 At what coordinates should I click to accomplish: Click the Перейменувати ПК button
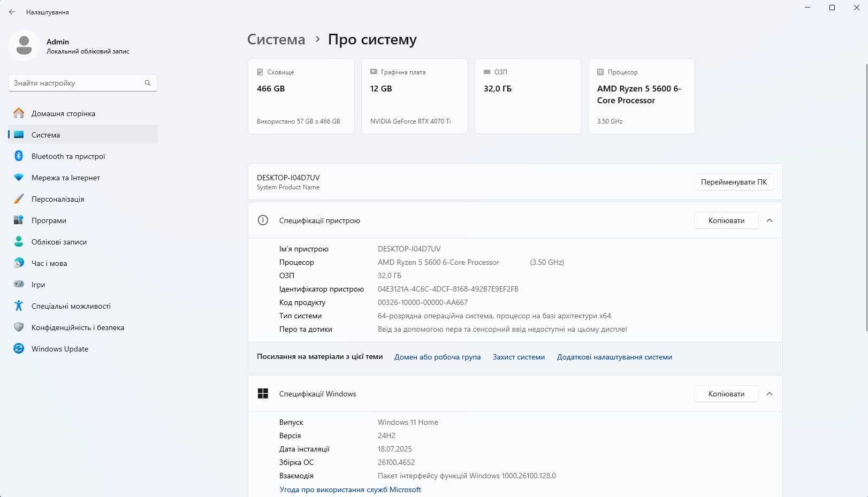coord(734,182)
